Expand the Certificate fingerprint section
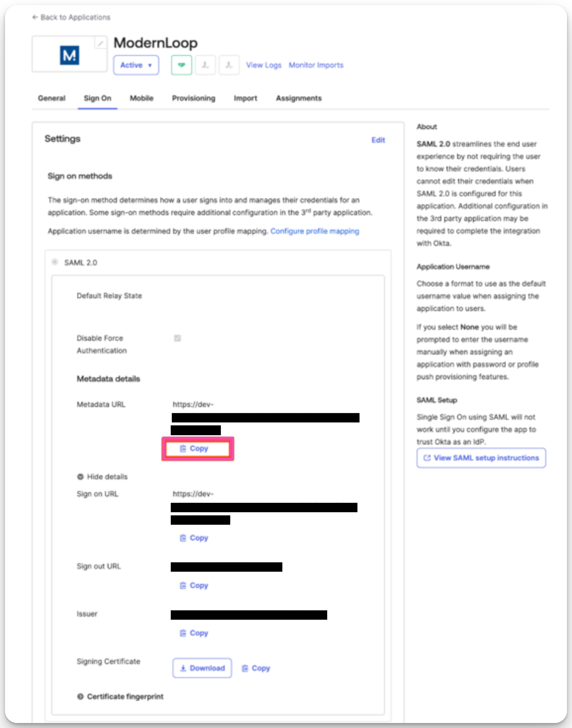 (120, 697)
